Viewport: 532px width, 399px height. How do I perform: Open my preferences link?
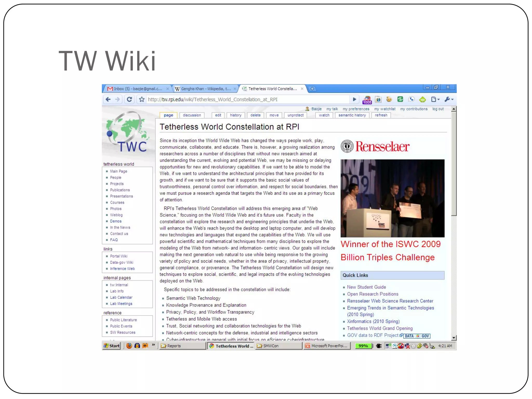356,109
